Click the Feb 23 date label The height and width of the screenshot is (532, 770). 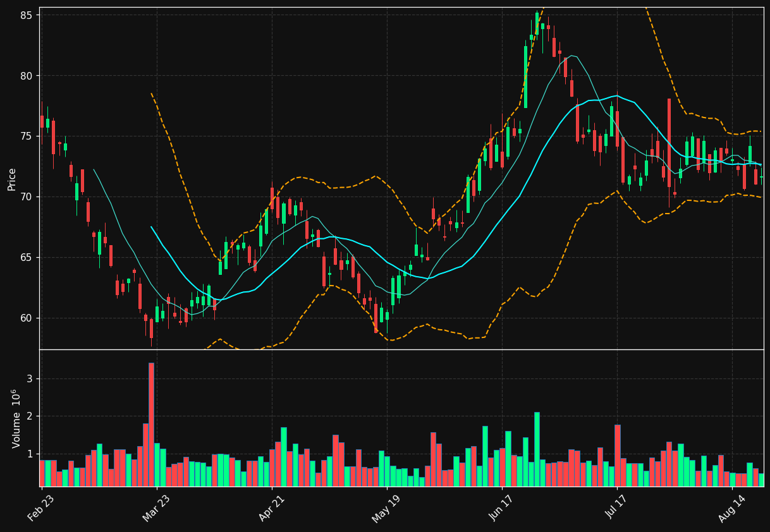pos(40,508)
